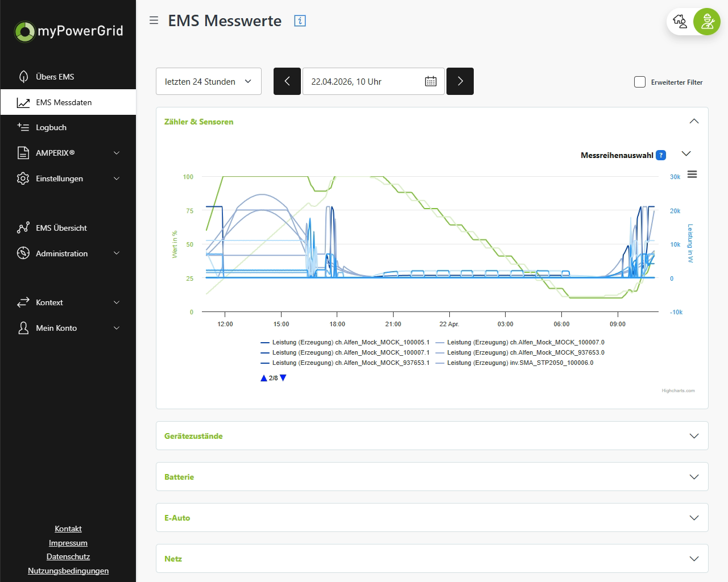
Task: Expand the Administration submenu chevron
Action: click(117, 253)
